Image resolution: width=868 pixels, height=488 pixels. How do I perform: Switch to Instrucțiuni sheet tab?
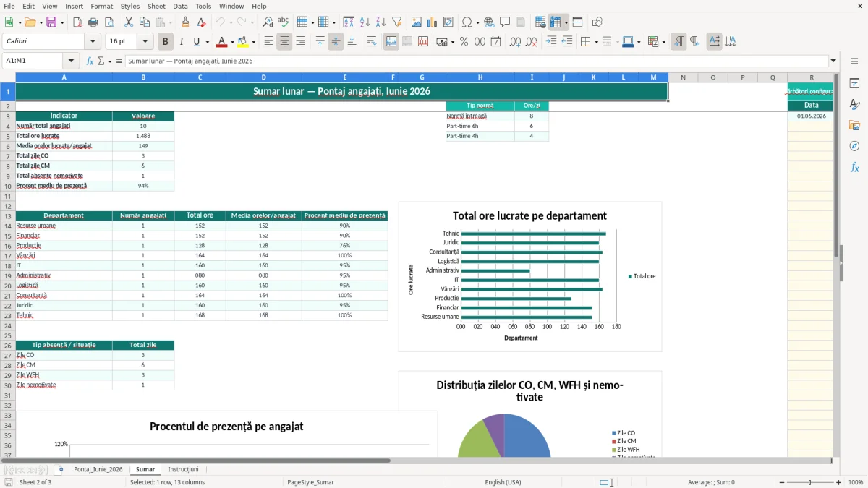(183, 469)
